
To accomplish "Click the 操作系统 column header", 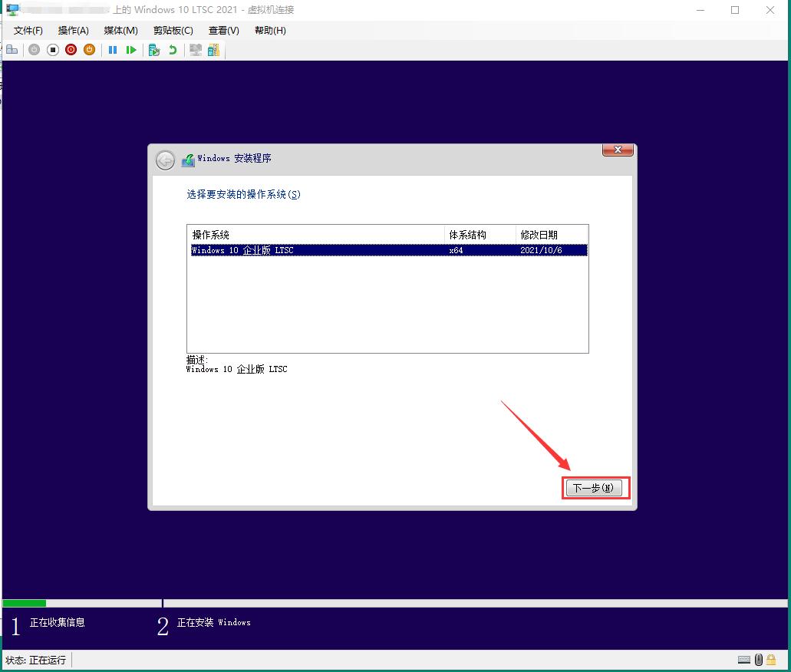I will [x=316, y=235].
